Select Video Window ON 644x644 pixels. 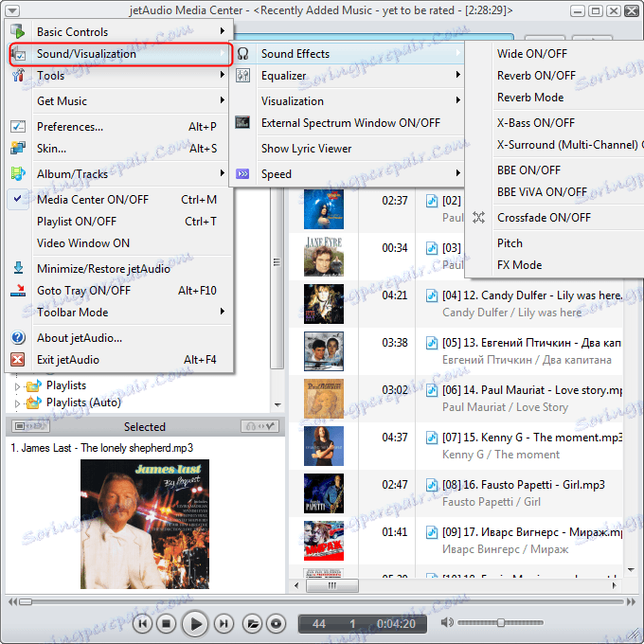83,243
